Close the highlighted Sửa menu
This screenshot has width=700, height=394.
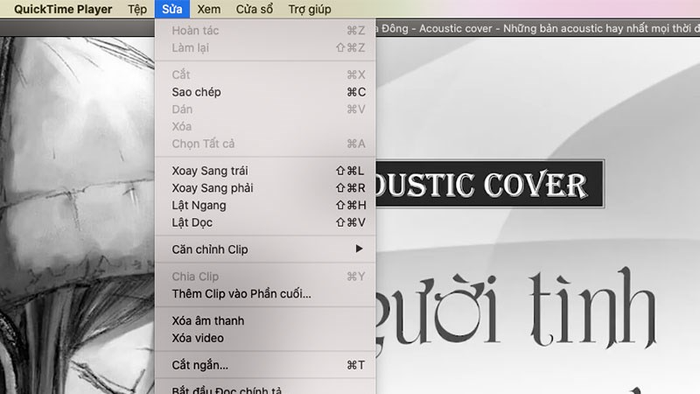172,9
